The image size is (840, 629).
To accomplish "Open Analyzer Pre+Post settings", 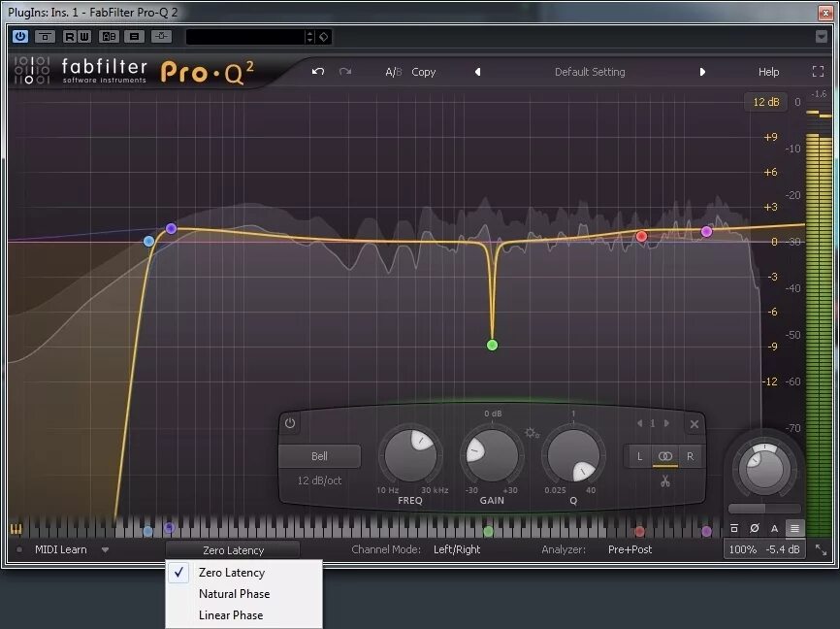I will (x=630, y=549).
